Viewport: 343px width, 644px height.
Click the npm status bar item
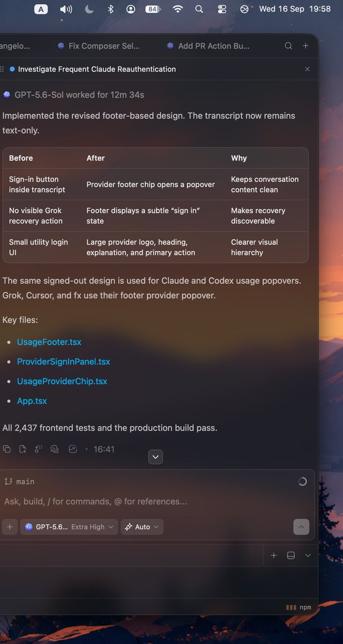click(x=299, y=608)
